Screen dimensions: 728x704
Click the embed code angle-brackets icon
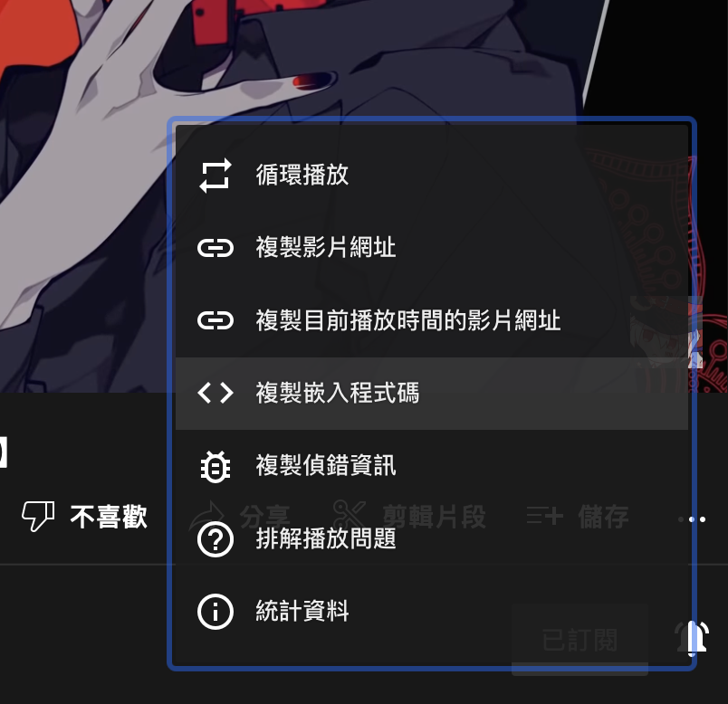(x=215, y=393)
